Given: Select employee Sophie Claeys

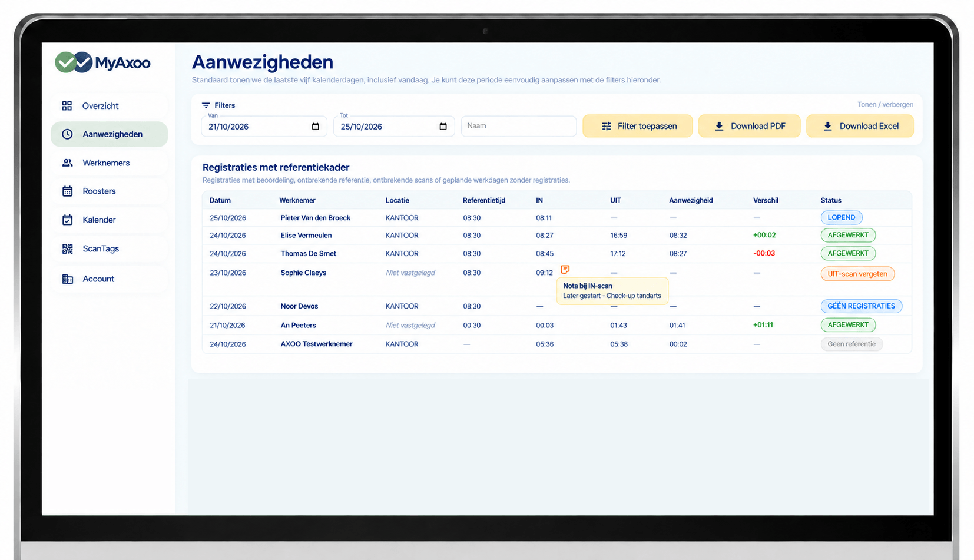Looking at the screenshot, I should click(x=303, y=273).
